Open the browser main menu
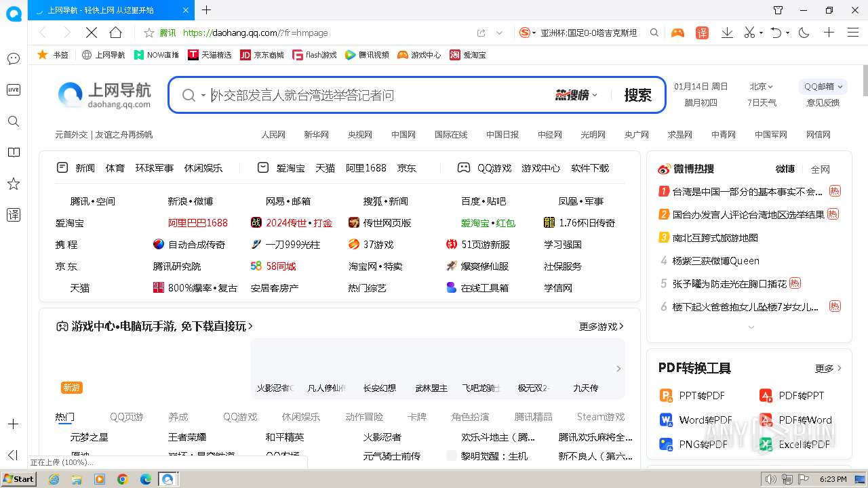Viewport: 868px width, 488px height. pyautogui.click(x=853, y=33)
